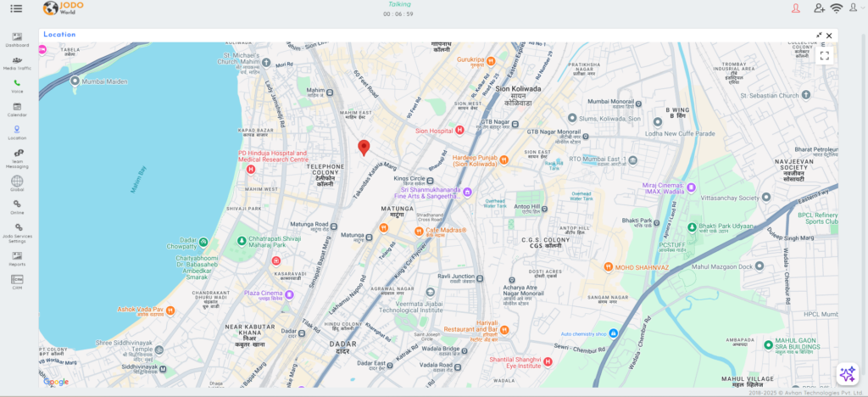Image resolution: width=868 pixels, height=397 pixels.
Task: Click the JODO World logo
Action: click(63, 8)
